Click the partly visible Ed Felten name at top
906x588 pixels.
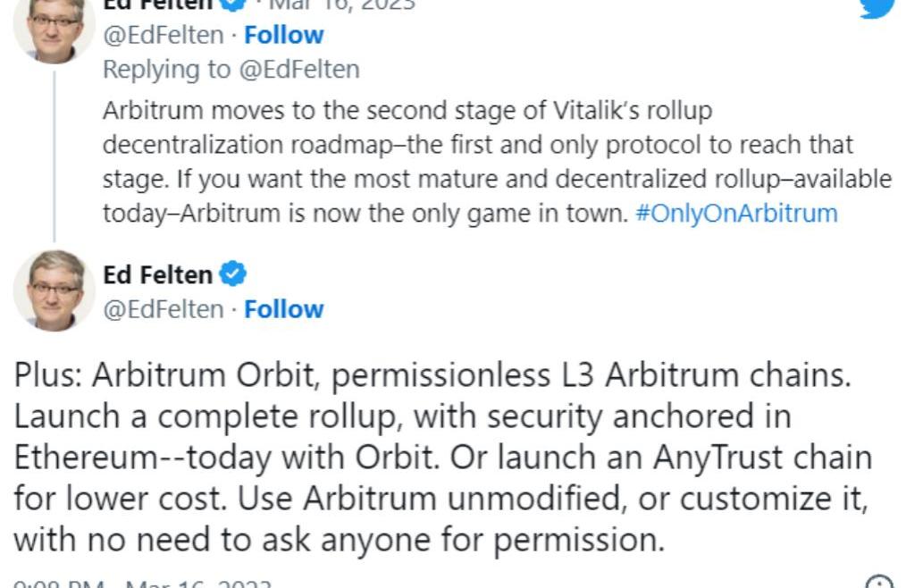(x=158, y=4)
